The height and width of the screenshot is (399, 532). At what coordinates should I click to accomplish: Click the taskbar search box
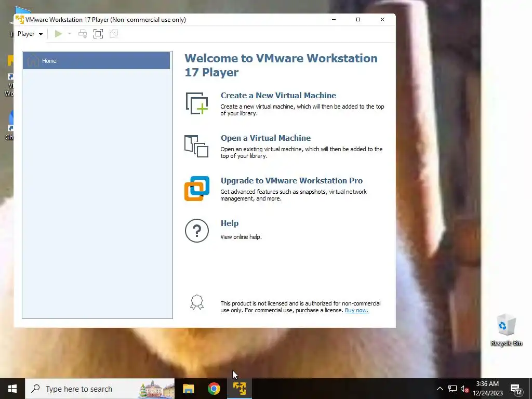coord(100,389)
